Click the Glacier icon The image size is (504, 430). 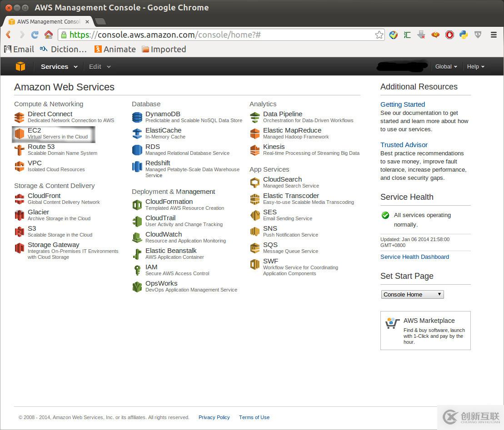pyautogui.click(x=19, y=216)
